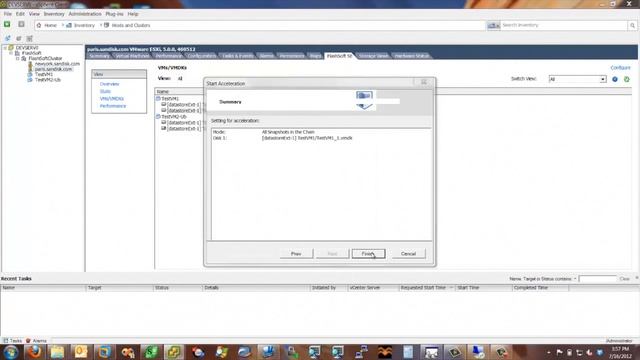The width and height of the screenshot is (640, 360).
Task: Open the Recent Tasks filter field dropdown arrow
Action: coord(575,279)
